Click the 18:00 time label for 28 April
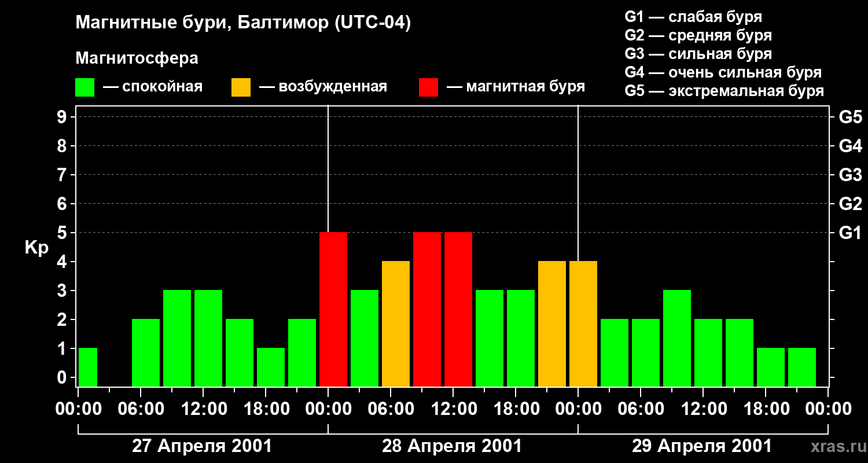This screenshot has height=463, width=868. pos(516,409)
